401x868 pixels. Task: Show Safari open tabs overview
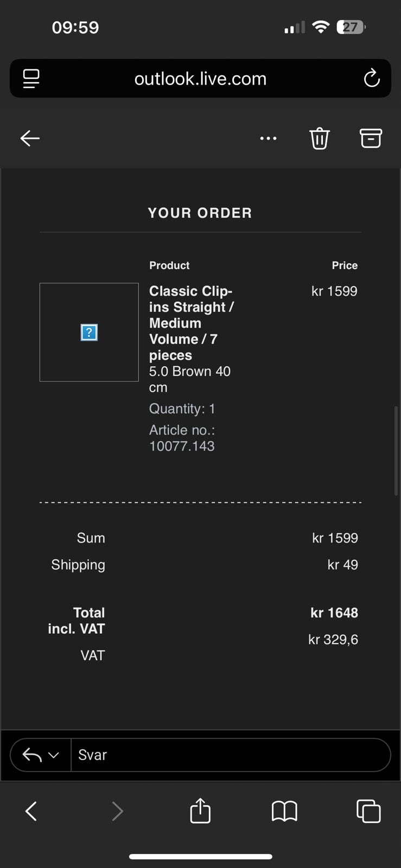tap(368, 811)
